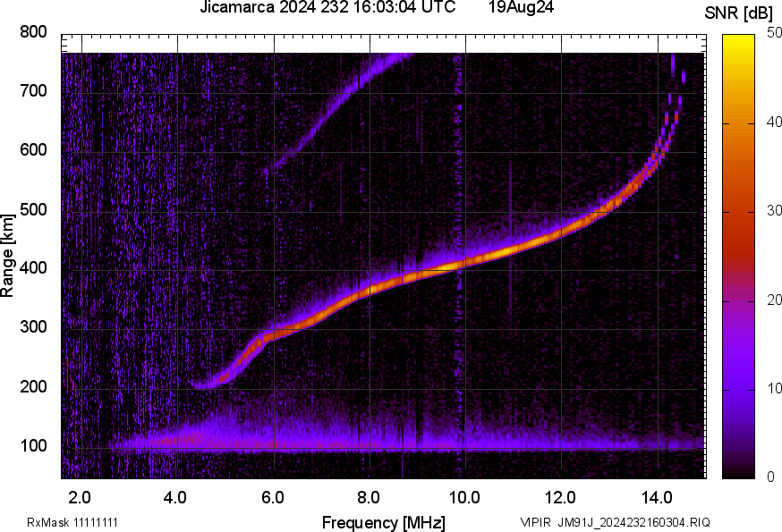Click the VIPIR RIQ filename text
Screen dimensions: 782x532
[615, 522]
